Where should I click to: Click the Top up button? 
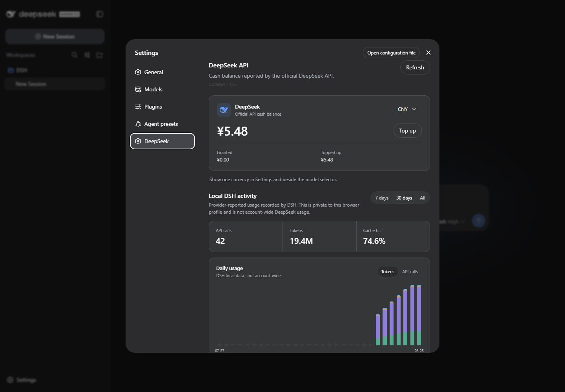(407, 131)
